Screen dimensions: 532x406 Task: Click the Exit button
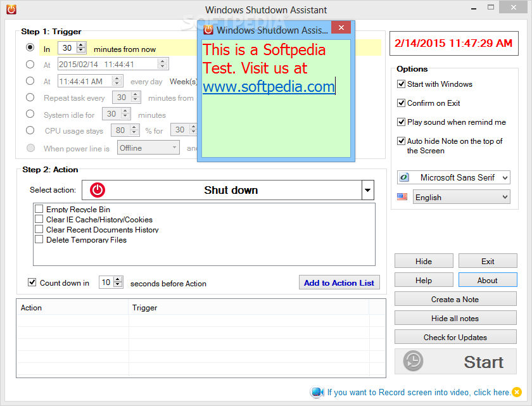(x=488, y=261)
